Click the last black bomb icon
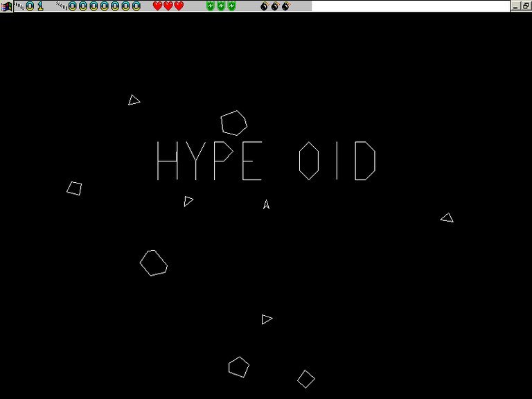This screenshot has width=532, height=399. [x=286, y=6]
